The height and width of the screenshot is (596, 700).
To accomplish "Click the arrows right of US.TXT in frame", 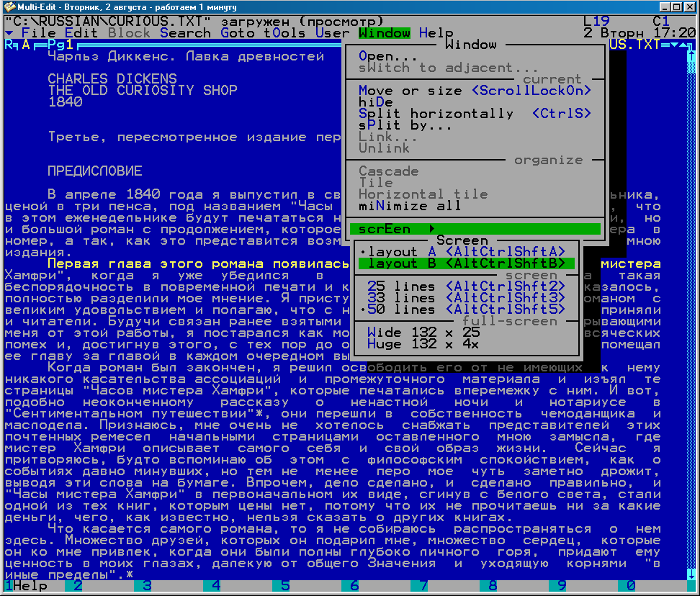I will [676, 45].
